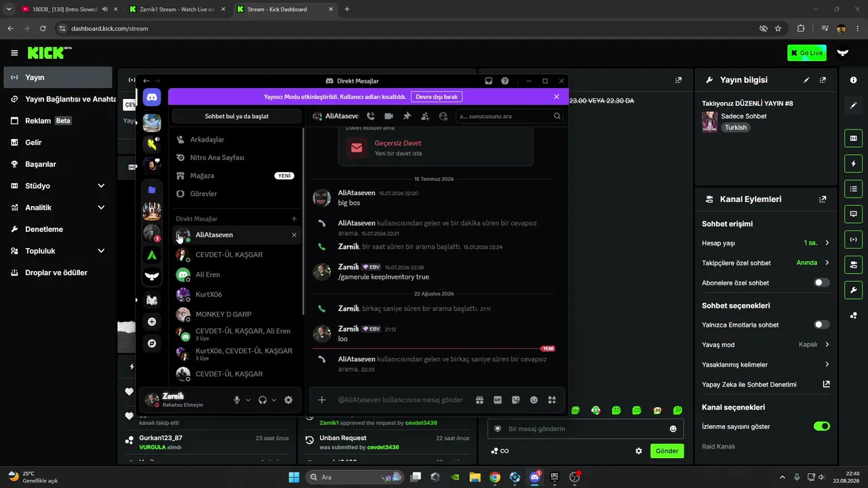Screen dimensions: 868x488
Task: Start a voice call with AliAtaseven
Action: (x=370, y=116)
